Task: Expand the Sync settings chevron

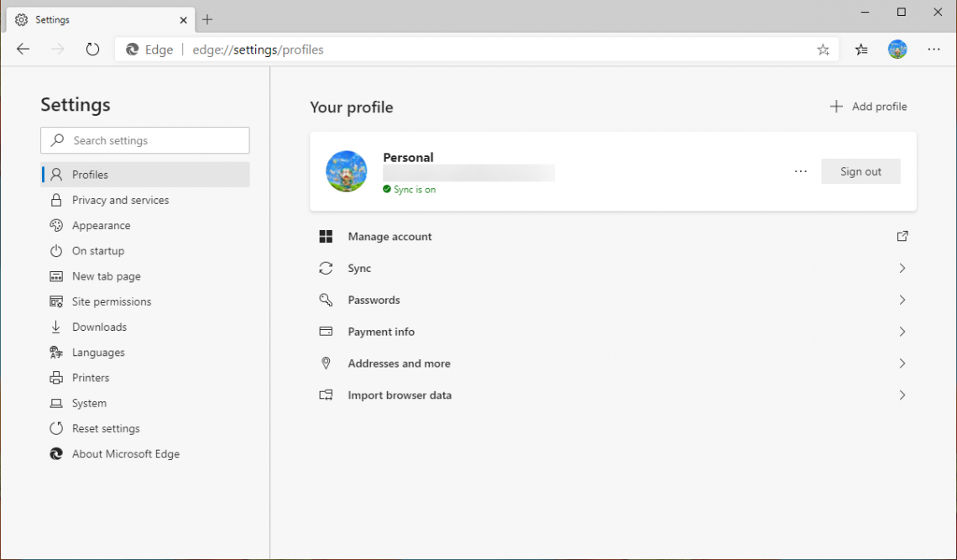Action: tap(902, 268)
